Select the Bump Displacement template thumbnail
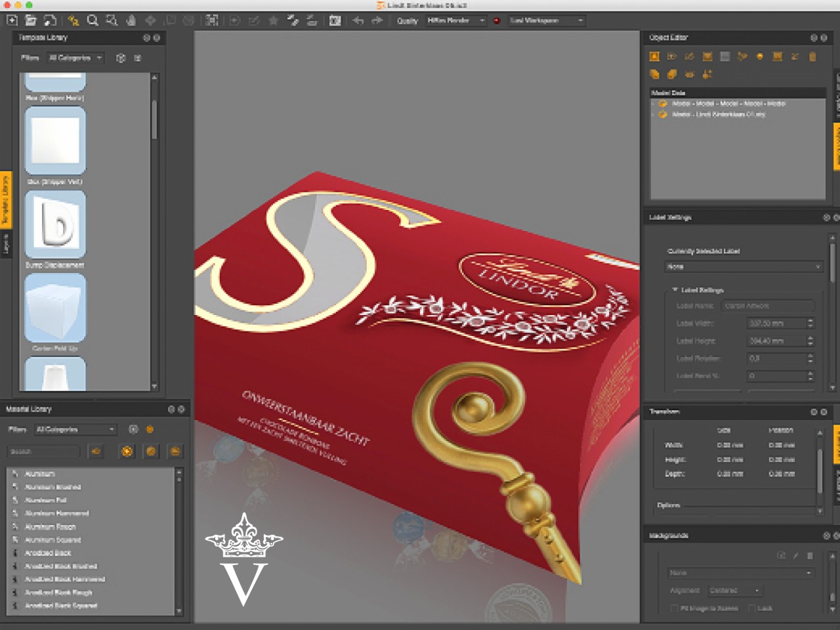The width and height of the screenshot is (840, 630). click(55, 224)
